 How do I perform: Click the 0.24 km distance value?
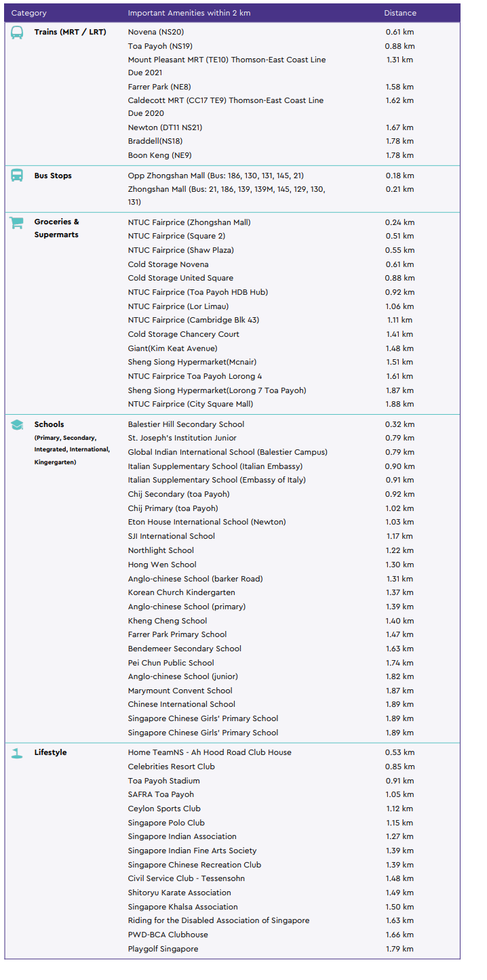point(400,222)
